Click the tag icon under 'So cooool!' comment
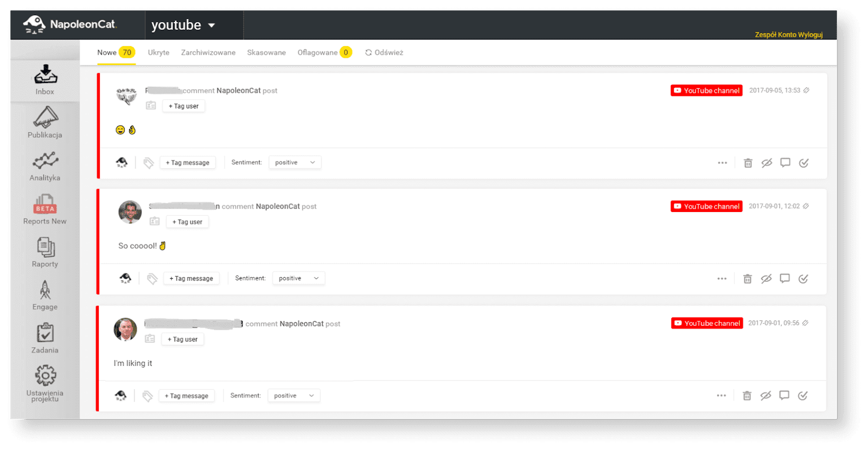This screenshot has height=450, width=868. point(152,279)
